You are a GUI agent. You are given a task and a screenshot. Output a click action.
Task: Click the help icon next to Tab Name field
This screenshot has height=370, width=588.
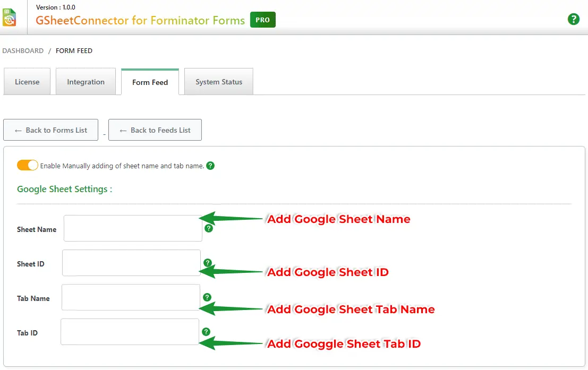point(207,297)
